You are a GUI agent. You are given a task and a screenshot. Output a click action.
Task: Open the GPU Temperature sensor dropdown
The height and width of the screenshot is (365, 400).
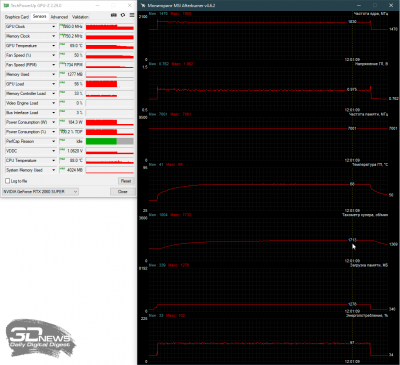54,46
